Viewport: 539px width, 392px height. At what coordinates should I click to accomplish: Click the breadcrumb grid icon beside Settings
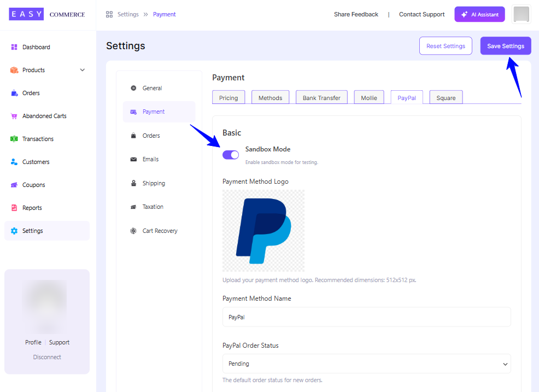click(109, 14)
